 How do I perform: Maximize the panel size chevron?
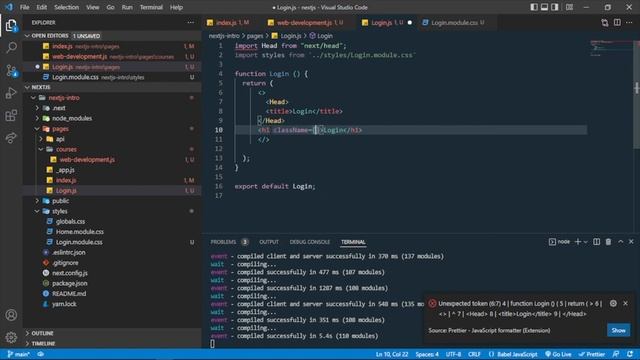tap(620, 242)
